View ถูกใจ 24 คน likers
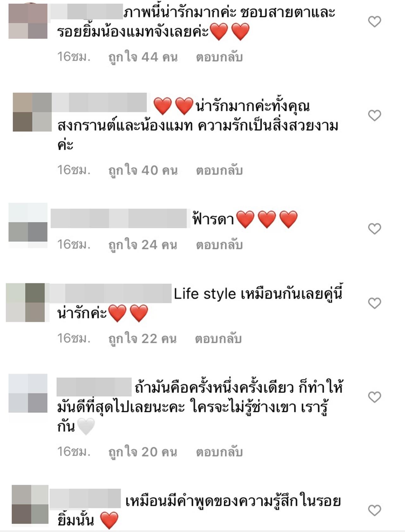 pos(143,245)
